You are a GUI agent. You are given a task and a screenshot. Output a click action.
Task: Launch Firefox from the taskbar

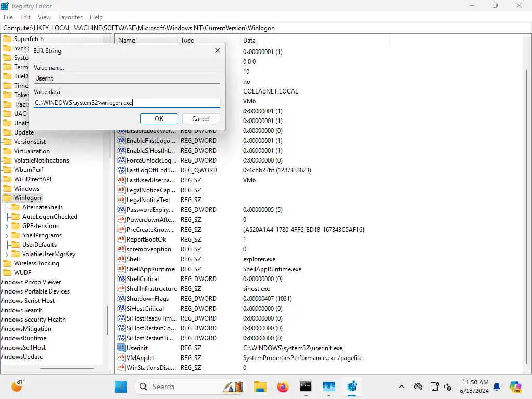click(x=283, y=387)
